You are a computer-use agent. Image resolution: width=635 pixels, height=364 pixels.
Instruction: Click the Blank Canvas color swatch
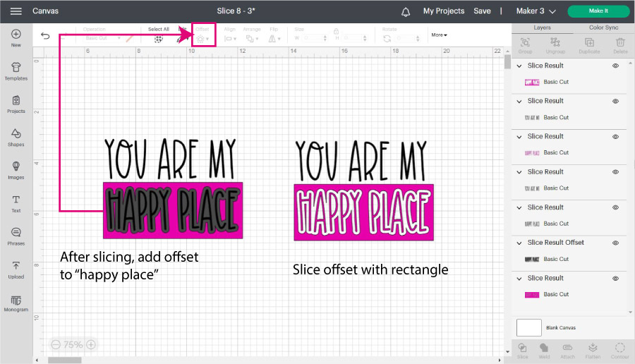click(x=529, y=327)
